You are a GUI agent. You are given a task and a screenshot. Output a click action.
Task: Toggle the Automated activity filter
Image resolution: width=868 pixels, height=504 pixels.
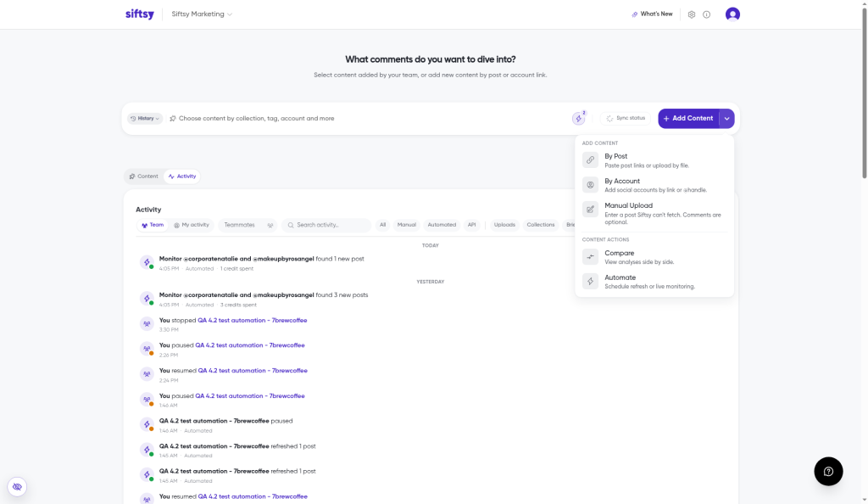point(442,225)
